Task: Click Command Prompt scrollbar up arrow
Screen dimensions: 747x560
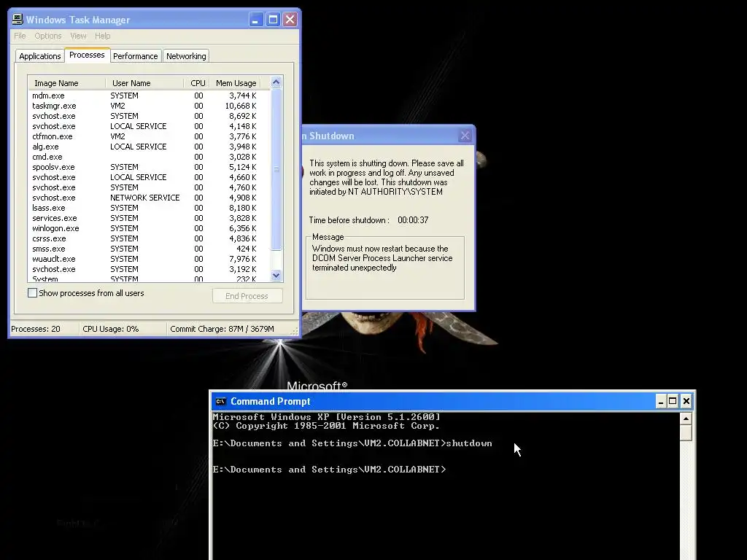Action: tap(686, 419)
